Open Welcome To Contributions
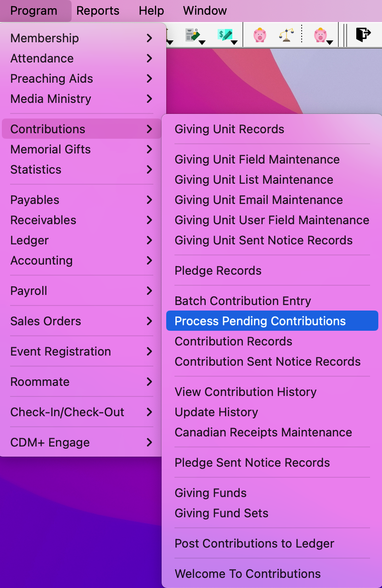The width and height of the screenshot is (382, 588). (x=247, y=574)
